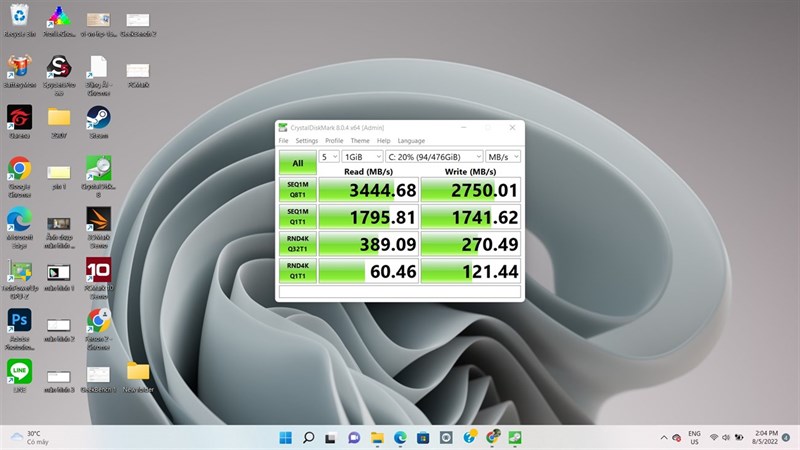
Task: Select the Steam desktop shortcut
Action: click(x=98, y=122)
